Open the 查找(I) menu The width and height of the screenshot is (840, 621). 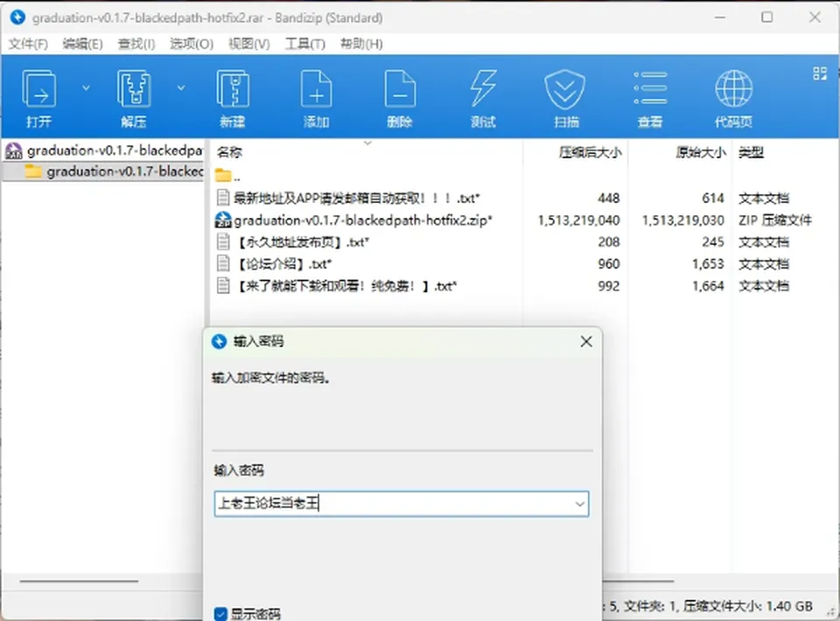(136, 44)
